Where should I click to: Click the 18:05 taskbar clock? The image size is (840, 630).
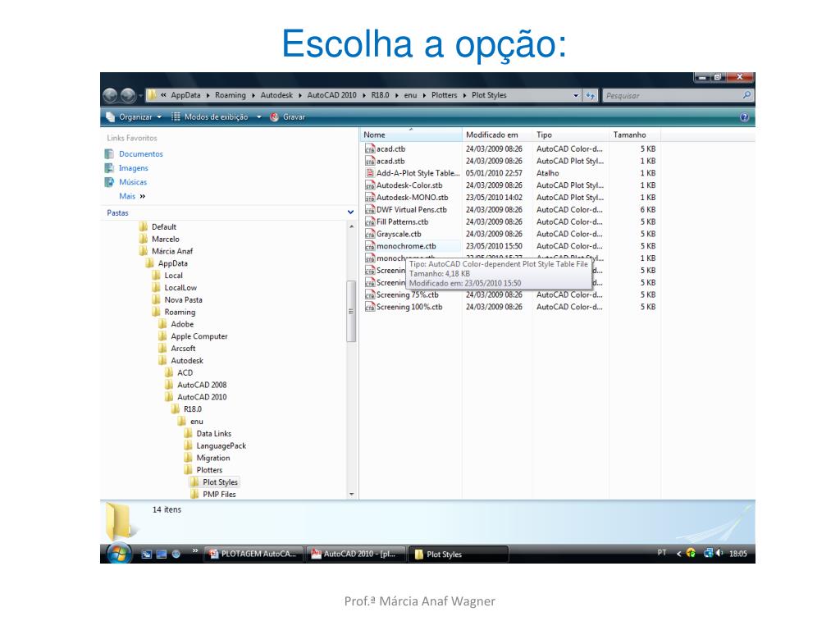click(x=737, y=554)
